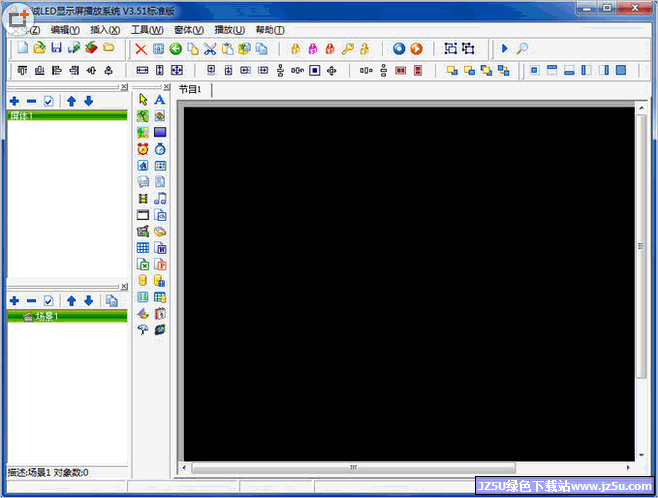Click the golden key icon

[347, 49]
